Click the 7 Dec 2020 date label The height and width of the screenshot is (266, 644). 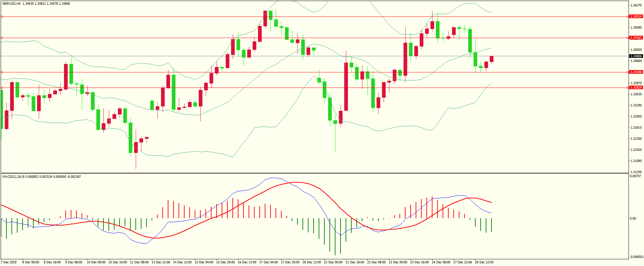[x=9, y=262]
